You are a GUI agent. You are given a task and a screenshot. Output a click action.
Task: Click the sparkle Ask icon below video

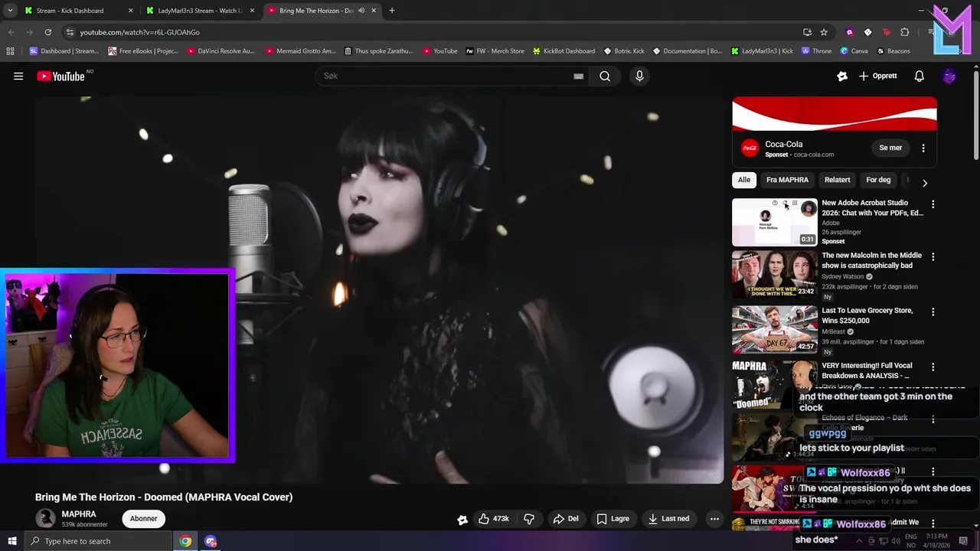[462, 519]
